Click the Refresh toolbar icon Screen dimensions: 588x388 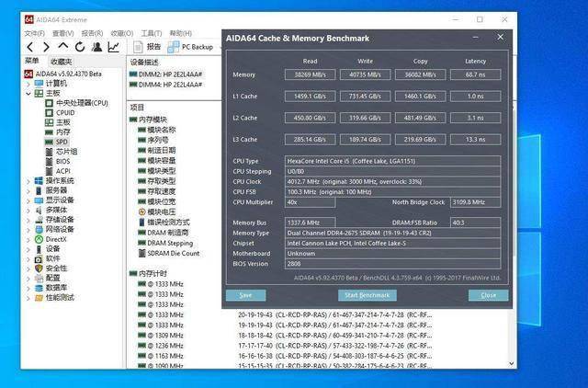coord(80,47)
